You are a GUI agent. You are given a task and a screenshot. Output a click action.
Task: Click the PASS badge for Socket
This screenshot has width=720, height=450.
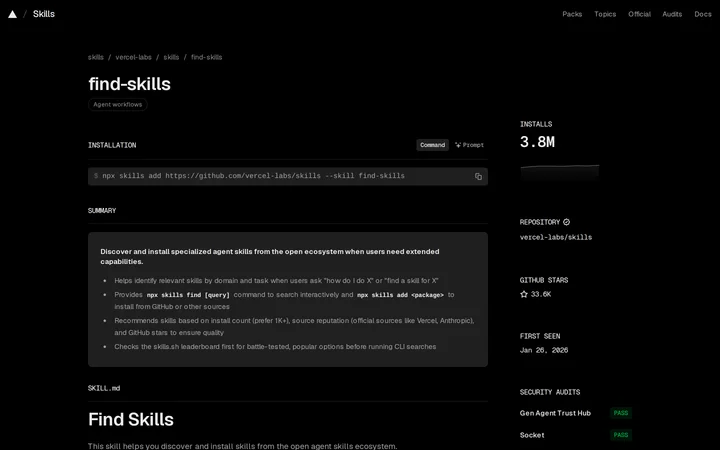tap(621, 435)
